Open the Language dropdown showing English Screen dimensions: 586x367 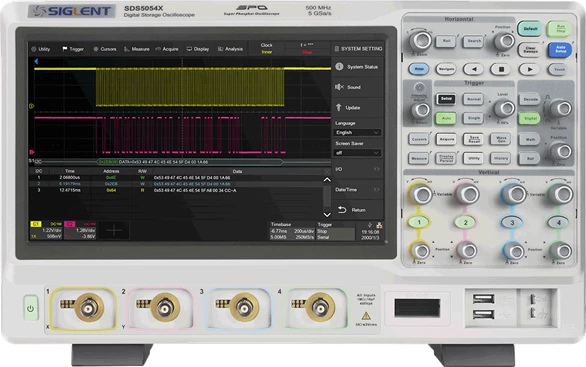pyautogui.click(x=357, y=132)
